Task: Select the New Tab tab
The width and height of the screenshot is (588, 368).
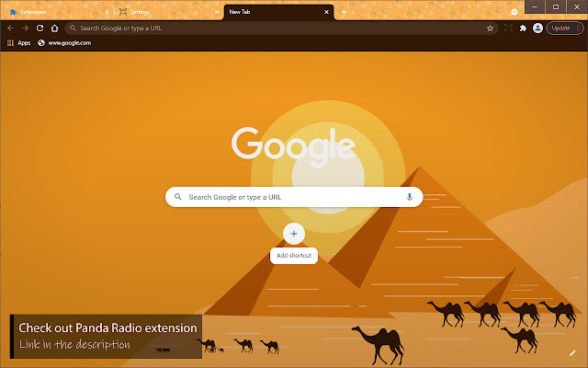Action: [x=277, y=12]
